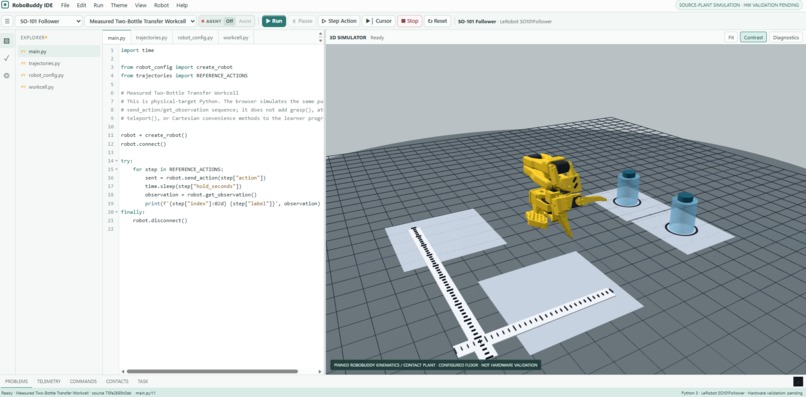Open the Run menu
Viewport: 806px width, 397px height.
[x=98, y=5]
